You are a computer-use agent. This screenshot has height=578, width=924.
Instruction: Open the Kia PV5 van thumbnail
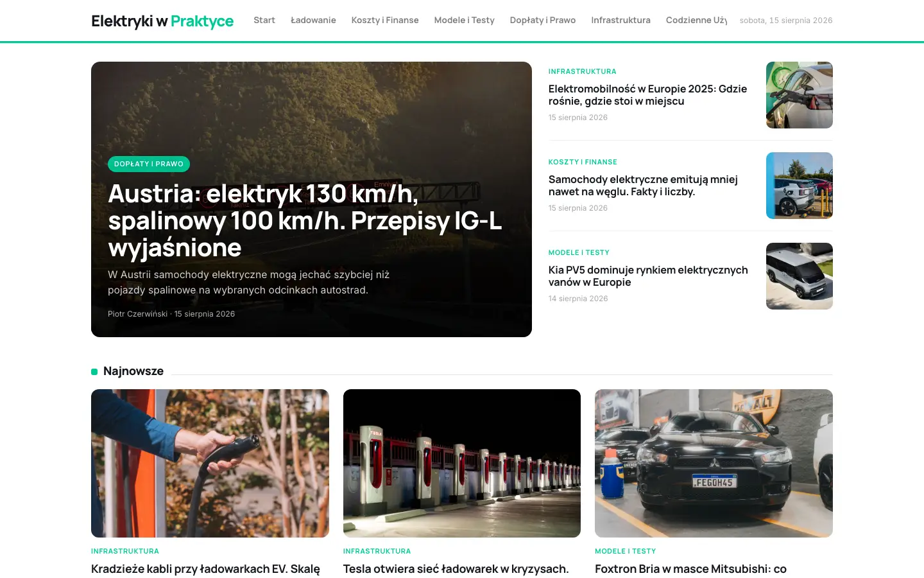[x=800, y=276]
